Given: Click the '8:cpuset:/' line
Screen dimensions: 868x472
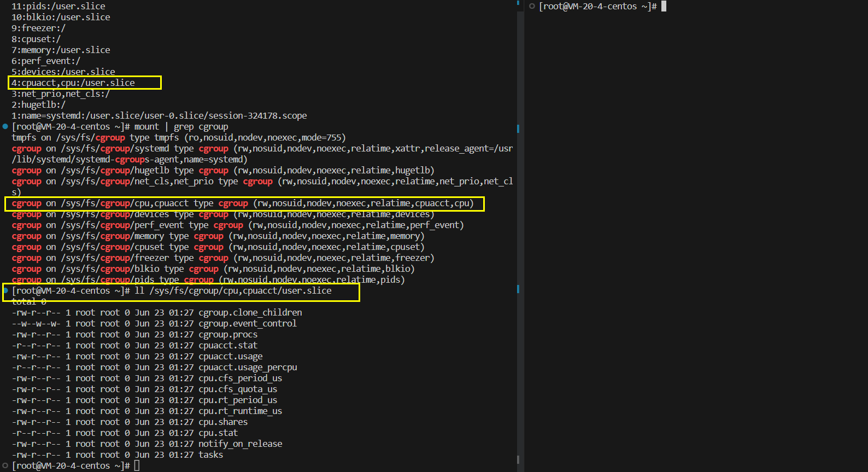Looking at the screenshot, I should pos(36,39).
